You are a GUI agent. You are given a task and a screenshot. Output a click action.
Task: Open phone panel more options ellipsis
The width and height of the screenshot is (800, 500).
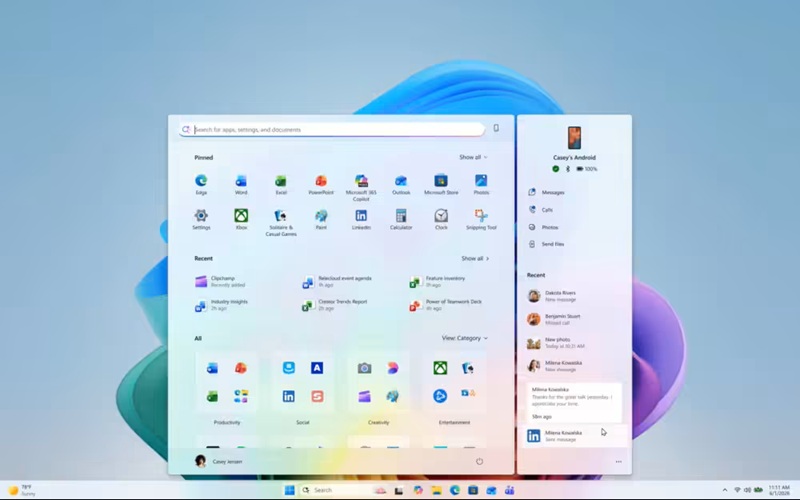[x=618, y=462]
